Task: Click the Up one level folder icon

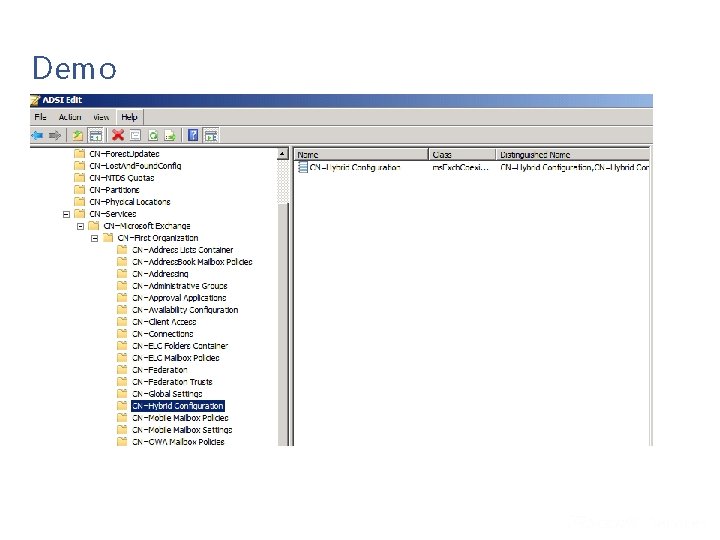Action: click(78, 135)
